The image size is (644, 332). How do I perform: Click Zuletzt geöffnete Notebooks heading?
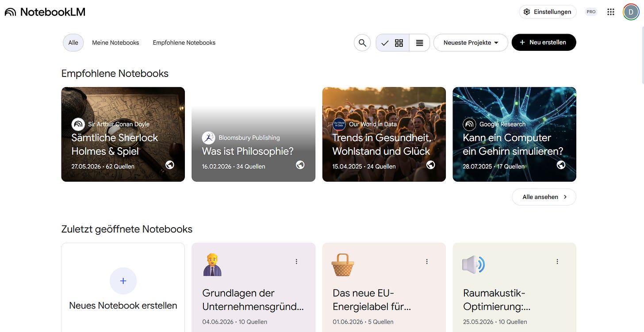[127, 229]
